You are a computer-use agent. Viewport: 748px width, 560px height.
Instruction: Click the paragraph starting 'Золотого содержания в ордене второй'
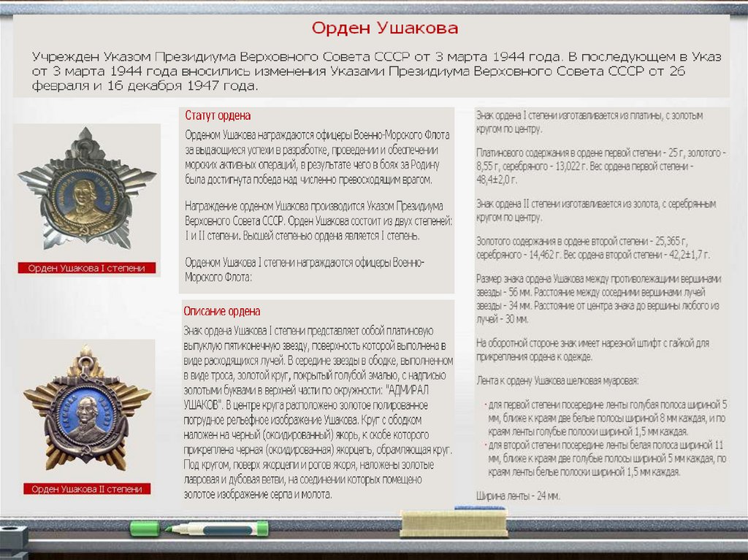pyautogui.click(x=593, y=248)
